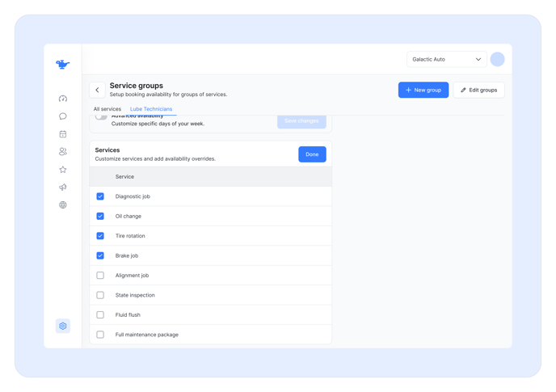
Task: Go back using the arrow button
Action: [x=97, y=90]
